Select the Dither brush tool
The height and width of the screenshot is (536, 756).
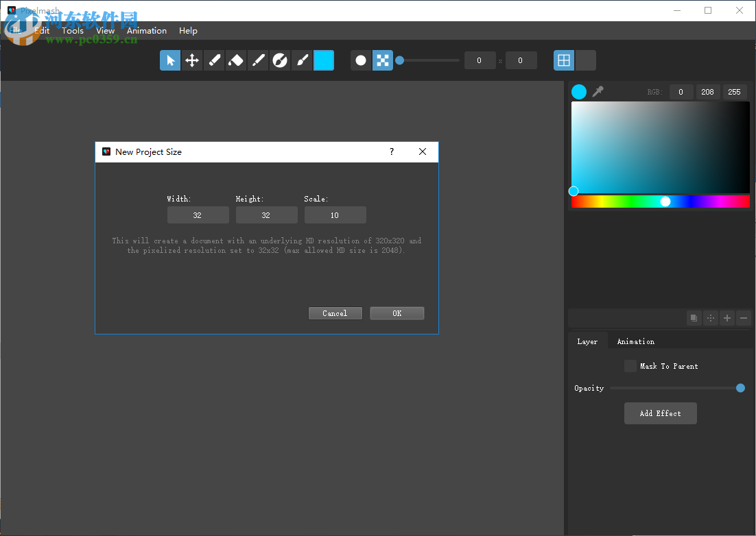coord(280,60)
